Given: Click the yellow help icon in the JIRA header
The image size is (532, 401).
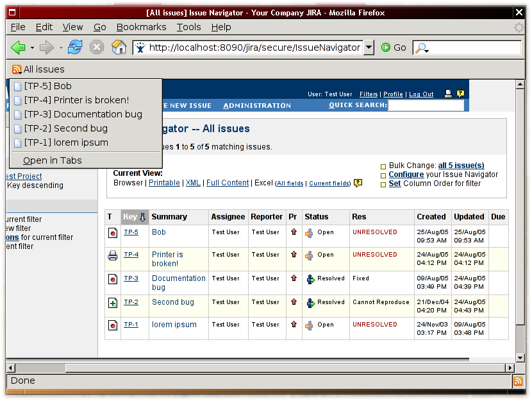Looking at the screenshot, I should (460, 94).
